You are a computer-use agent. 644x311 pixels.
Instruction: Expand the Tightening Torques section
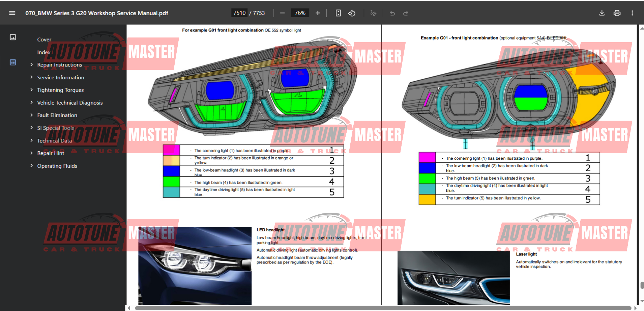coord(32,90)
